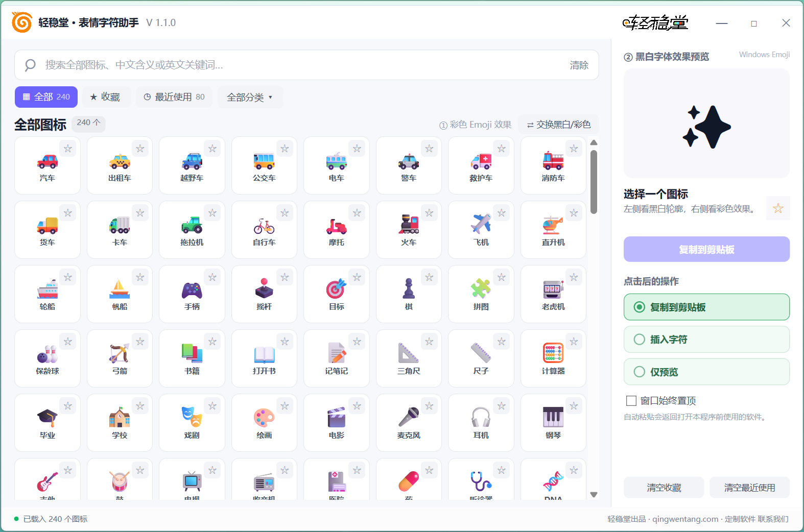Pick the 轮船 ship emoji
804x532 pixels.
point(48,294)
